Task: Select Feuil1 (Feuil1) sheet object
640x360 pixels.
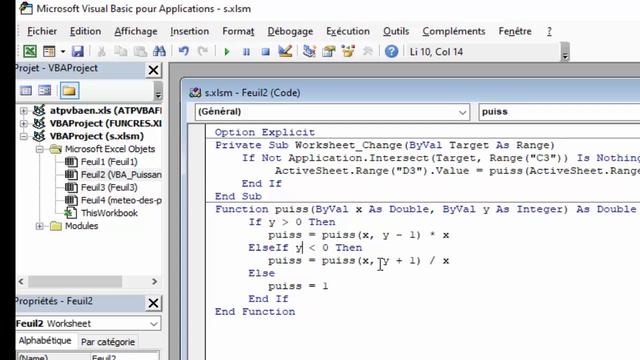Action: click(x=109, y=162)
